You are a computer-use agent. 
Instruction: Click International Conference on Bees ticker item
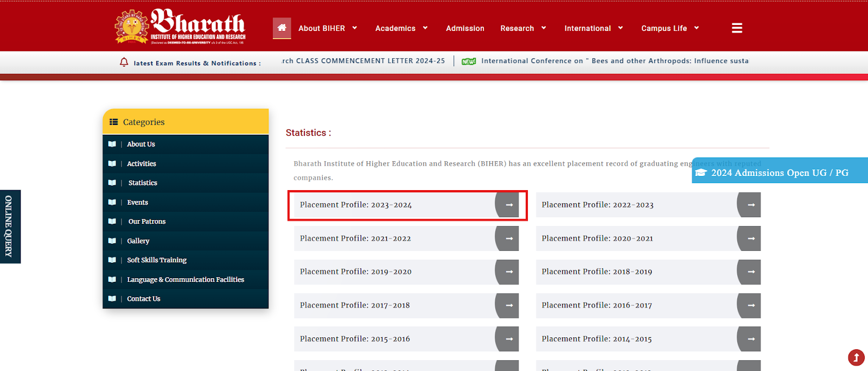(615, 61)
